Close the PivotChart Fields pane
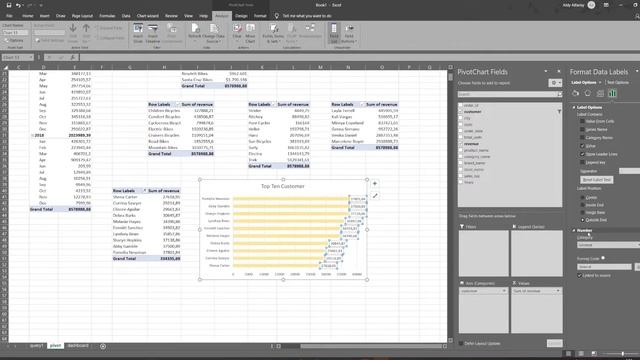Viewport: 640px width, 360px height. click(x=559, y=71)
